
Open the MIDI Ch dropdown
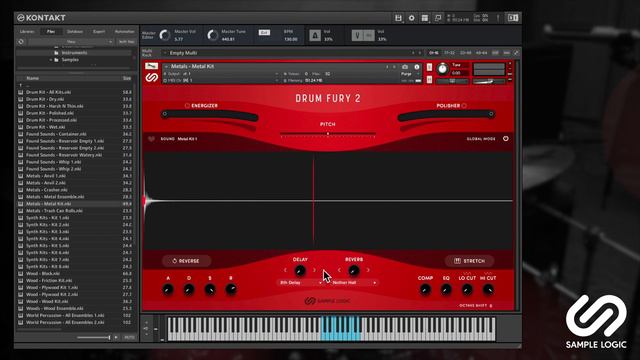220,80
